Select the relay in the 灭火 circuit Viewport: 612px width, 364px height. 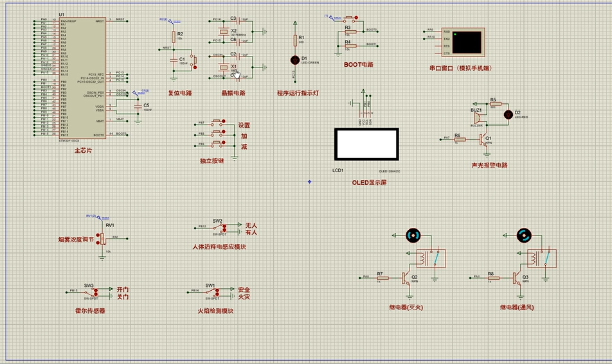pyautogui.click(x=431, y=258)
